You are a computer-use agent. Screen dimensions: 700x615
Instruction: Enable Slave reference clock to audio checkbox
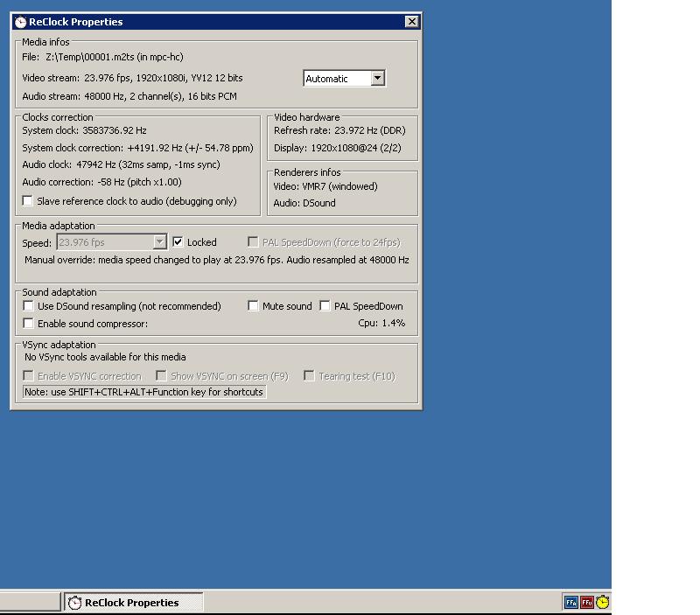click(x=28, y=201)
